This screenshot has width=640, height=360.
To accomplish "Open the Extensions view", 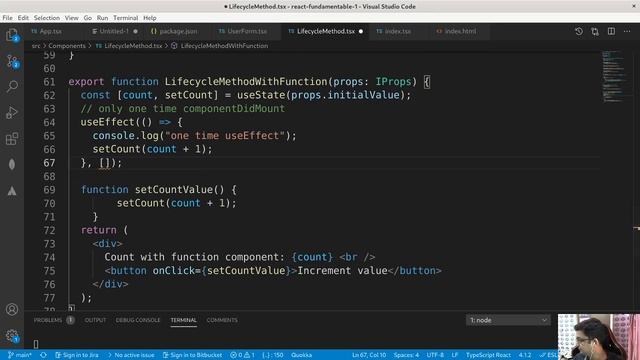I will [x=12, y=139].
